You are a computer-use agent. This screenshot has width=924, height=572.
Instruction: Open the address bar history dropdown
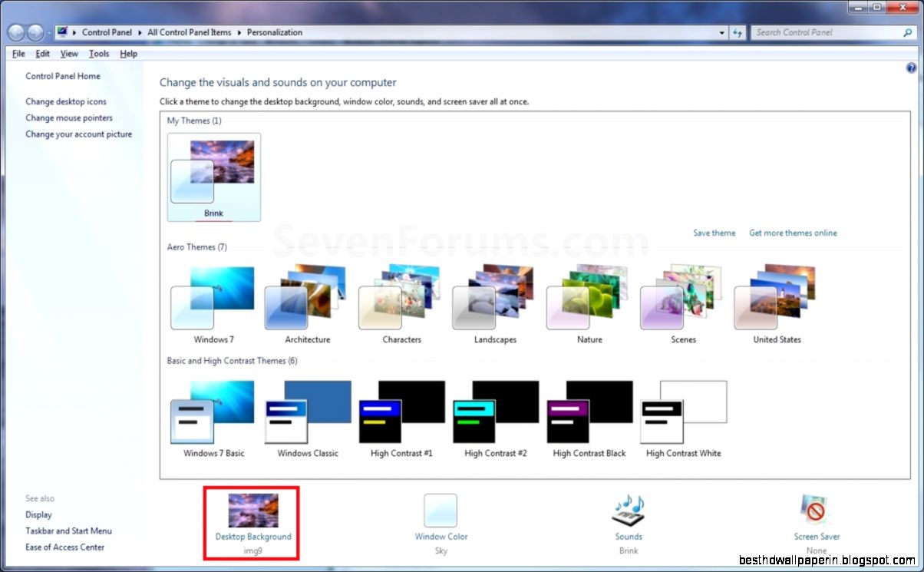pyautogui.click(x=721, y=32)
